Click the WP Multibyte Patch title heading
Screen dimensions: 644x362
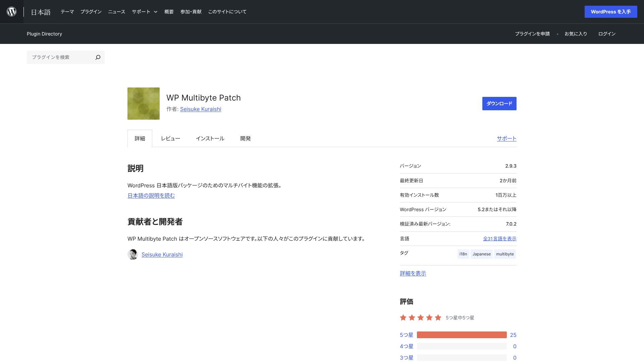(x=204, y=98)
